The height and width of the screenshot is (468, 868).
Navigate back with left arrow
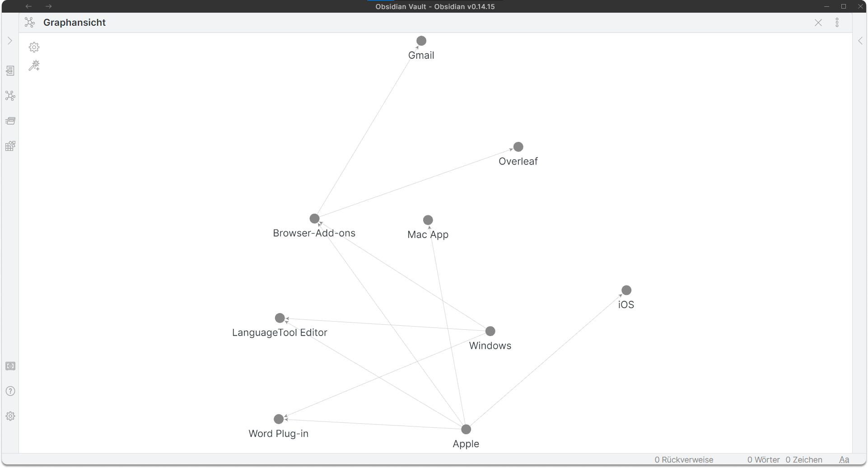[28, 6]
